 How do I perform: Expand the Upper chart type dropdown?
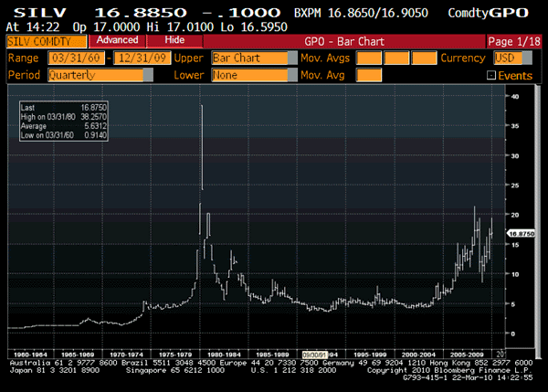[251, 58]
